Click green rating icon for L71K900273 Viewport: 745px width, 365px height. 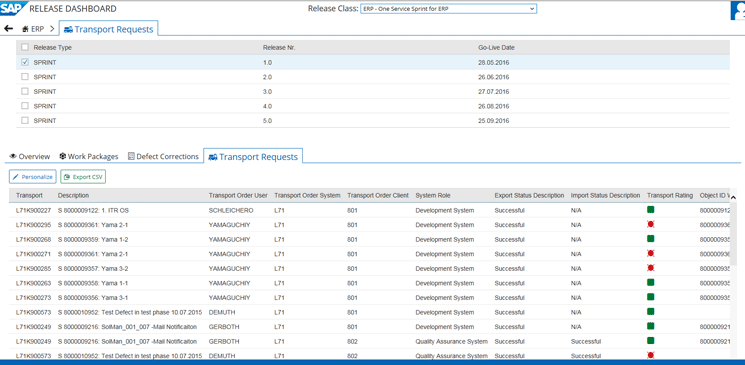(x=650, y=297)
